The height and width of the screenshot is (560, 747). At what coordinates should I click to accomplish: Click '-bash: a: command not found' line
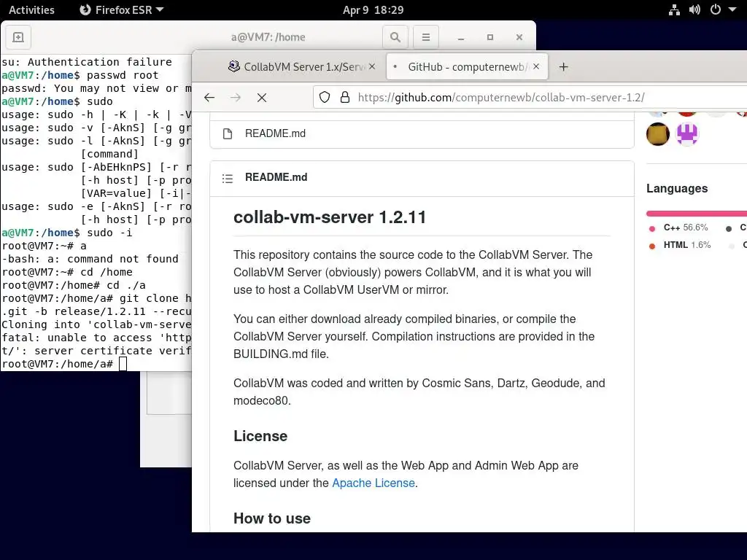[90, 259]
